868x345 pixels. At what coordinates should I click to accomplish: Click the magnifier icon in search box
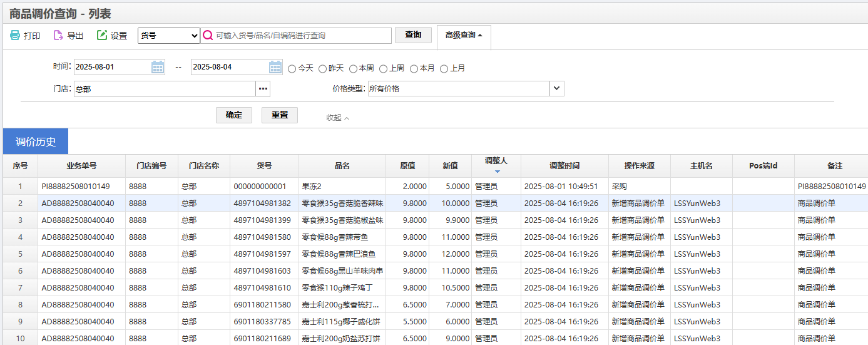click(x=208, y=36)
